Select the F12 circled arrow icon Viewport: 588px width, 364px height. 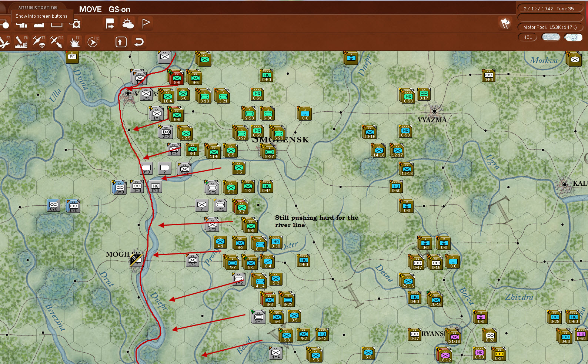(x=92, y=42)
